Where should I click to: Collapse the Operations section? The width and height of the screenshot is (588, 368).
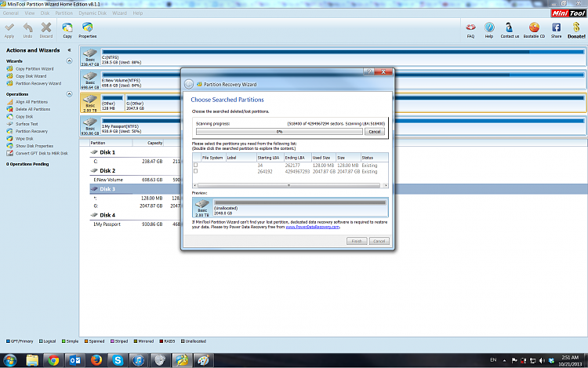69,94
